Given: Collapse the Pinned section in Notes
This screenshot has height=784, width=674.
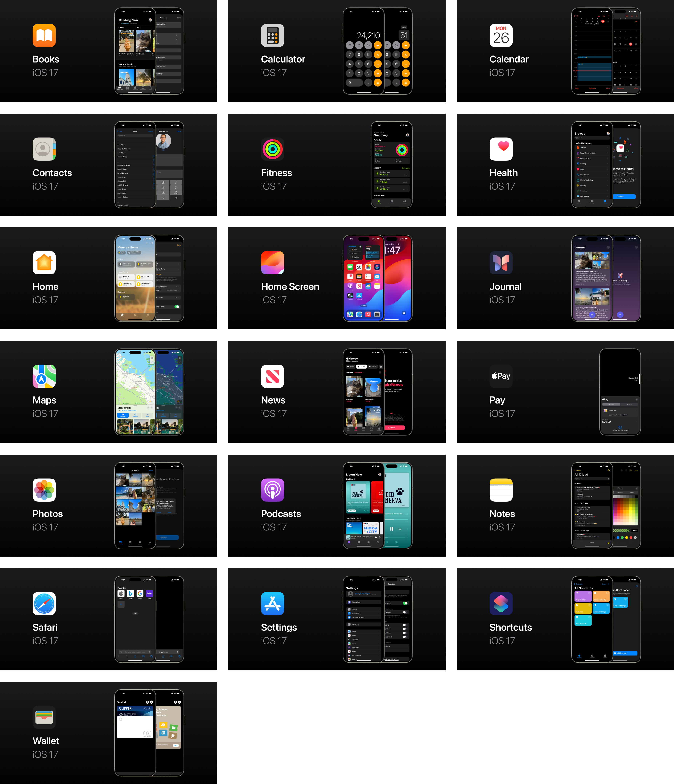Looking at the screenshot, I should coord(607,484).
